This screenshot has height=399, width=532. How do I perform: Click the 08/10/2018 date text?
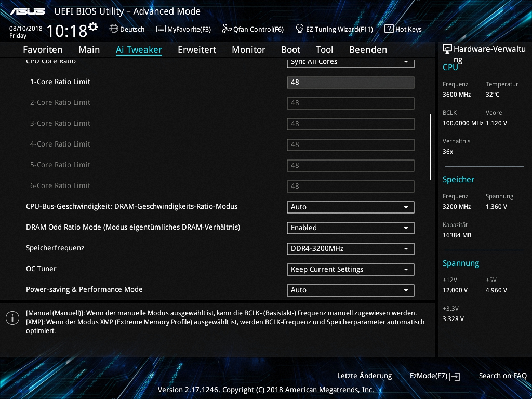point(26,29)
